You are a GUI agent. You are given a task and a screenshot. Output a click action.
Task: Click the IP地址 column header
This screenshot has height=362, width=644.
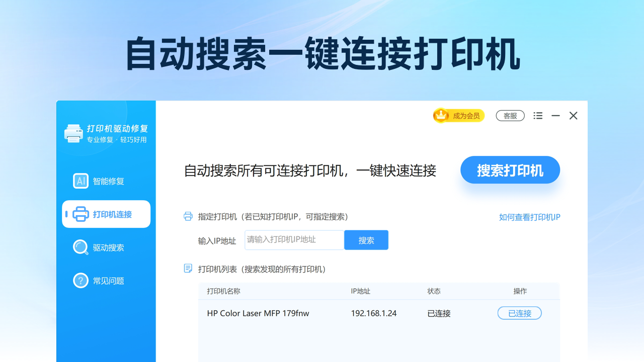coord(361,291)
